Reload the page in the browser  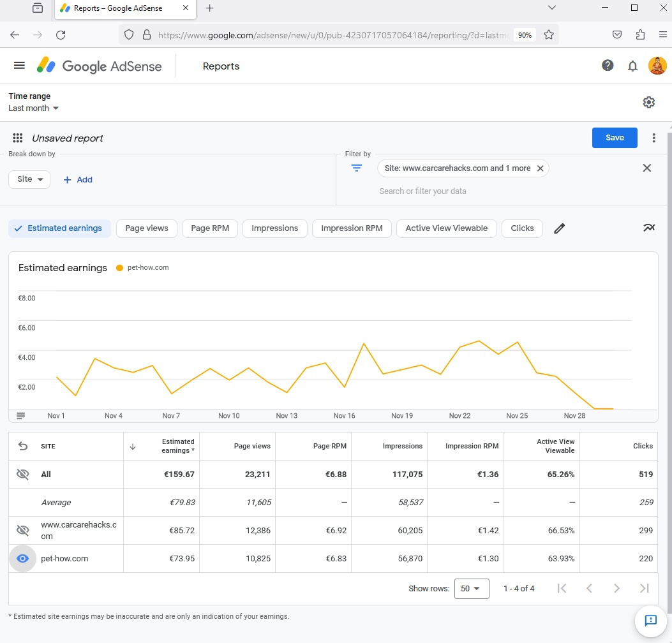coord(61,34)
